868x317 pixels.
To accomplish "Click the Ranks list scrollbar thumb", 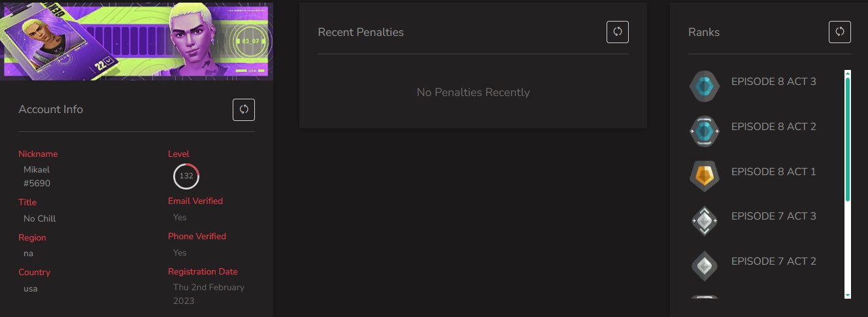I will (x=848, y=139).
